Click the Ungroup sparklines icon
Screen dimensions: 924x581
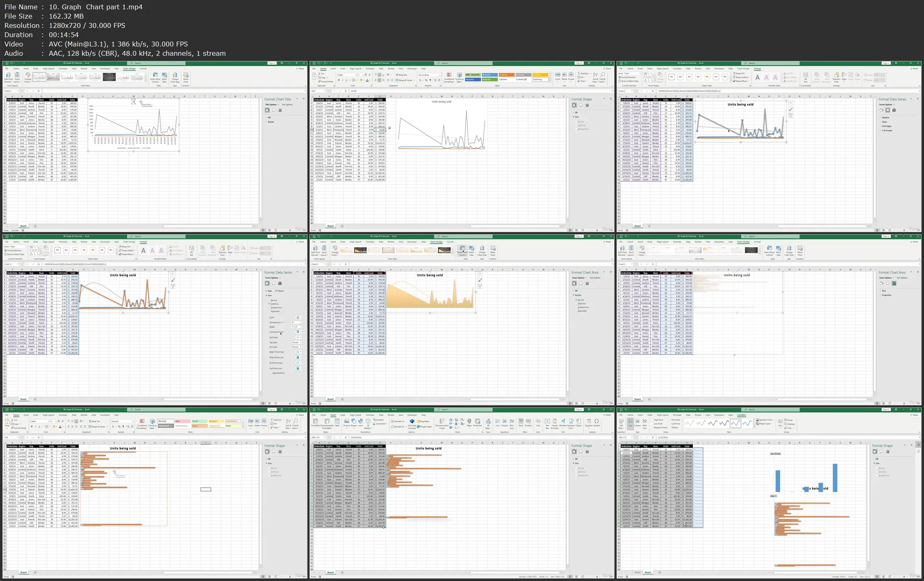point(789,424)
